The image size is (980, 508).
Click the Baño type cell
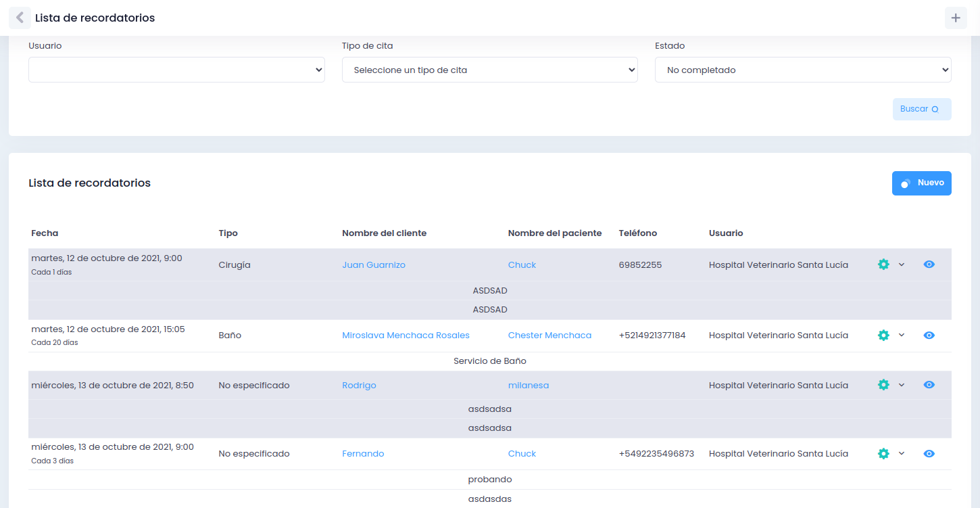coord(230,336)
